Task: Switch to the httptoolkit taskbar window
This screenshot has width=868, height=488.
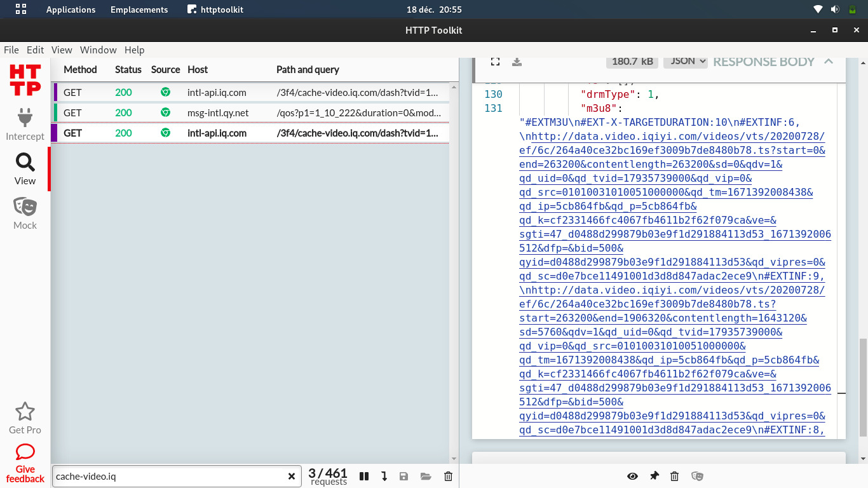Action: (x=215, y=10)
